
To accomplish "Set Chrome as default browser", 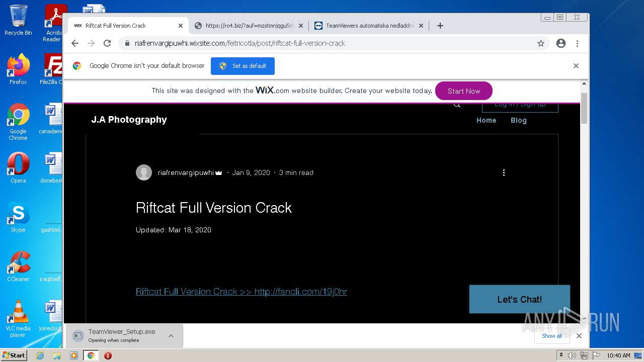I will (243, 66).
